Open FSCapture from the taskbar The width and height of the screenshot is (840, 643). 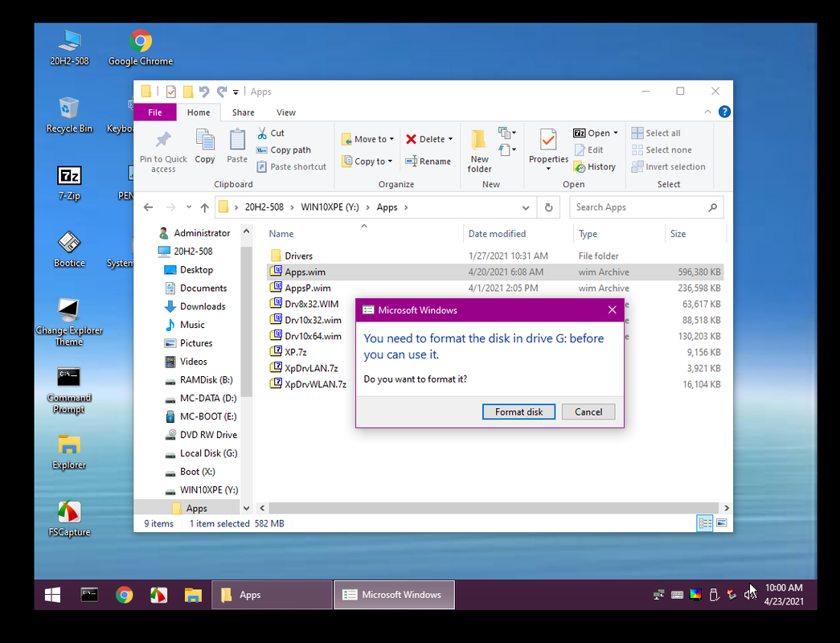(158, 595)
